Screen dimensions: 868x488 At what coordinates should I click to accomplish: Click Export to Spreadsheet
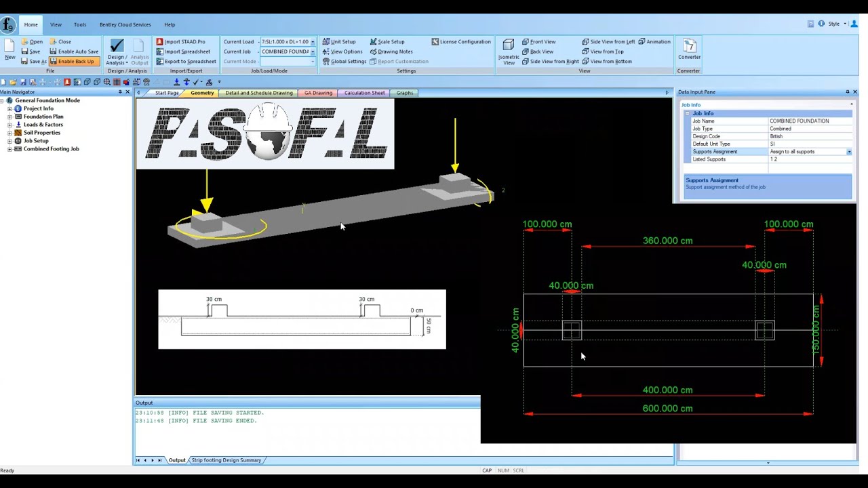(186, 61)
